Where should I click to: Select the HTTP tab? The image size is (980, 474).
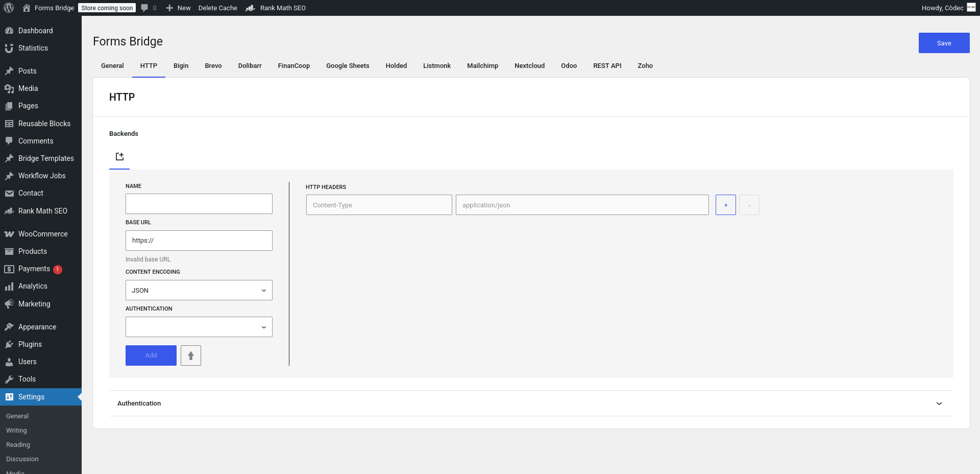(149, 66)
